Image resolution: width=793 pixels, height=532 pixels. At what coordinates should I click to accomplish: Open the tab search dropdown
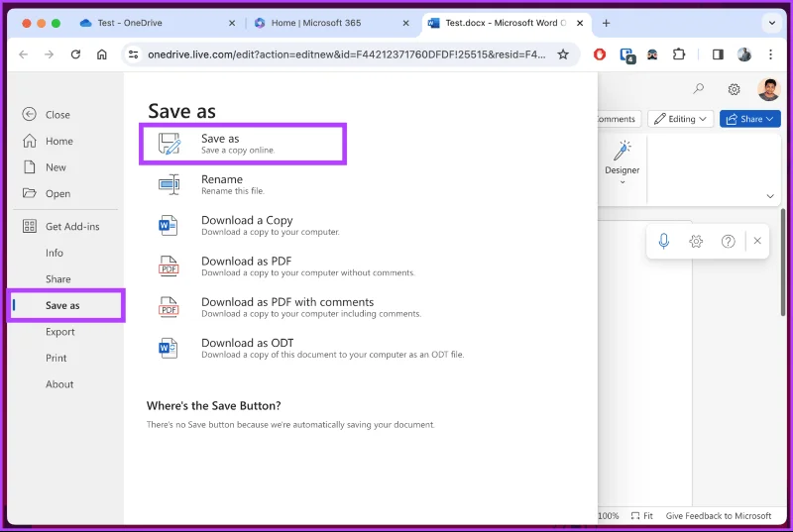(x=772, y=23)
